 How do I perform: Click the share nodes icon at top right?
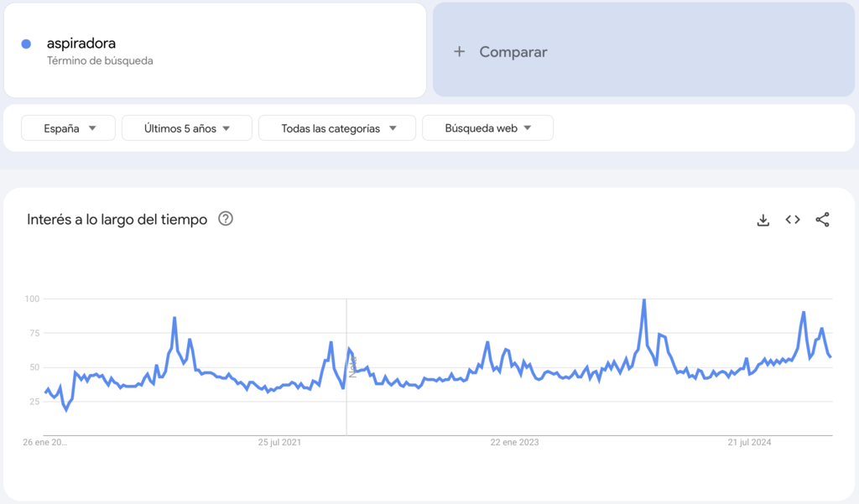[x=821, y=219]
